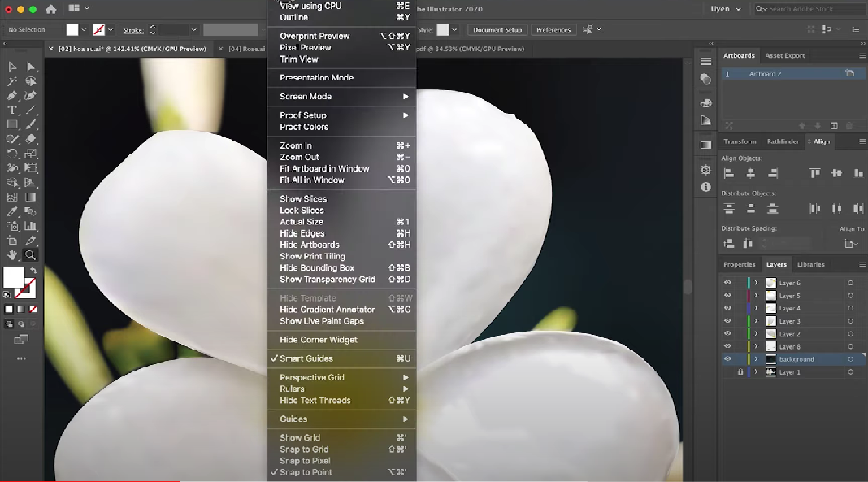Click the Horizontal Align Left icon
Image resolution: width=868 pixels, height=482 pixels.
click(729, 173)
